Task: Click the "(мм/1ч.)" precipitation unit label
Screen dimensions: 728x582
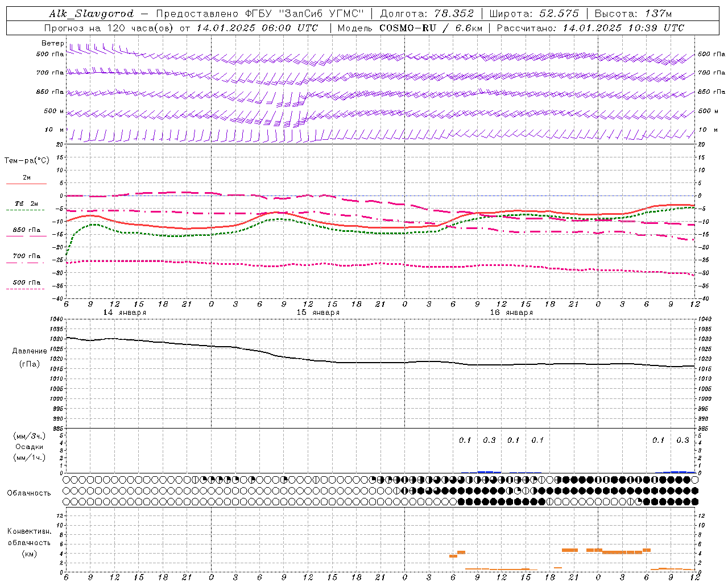Action: point(30,458)
